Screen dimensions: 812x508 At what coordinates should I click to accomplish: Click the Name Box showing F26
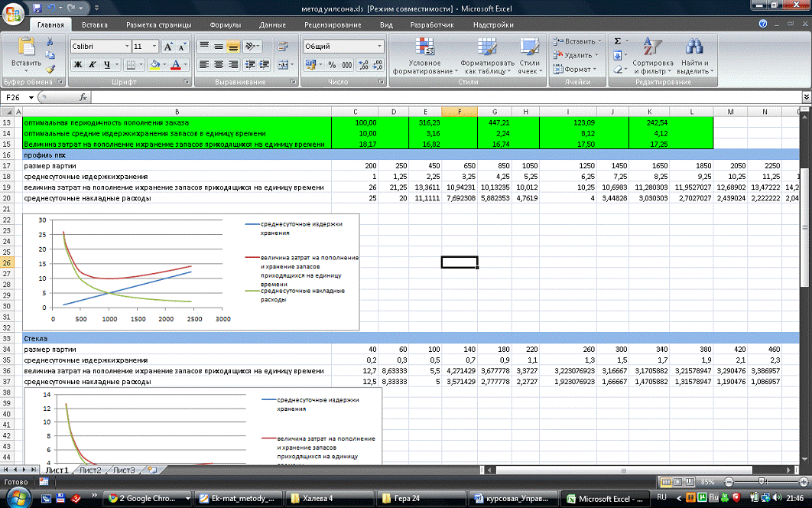pos(15,98)
